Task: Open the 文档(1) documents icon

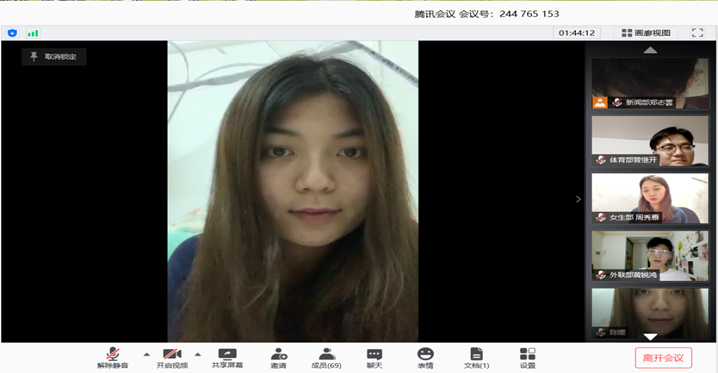Action: pos(476,358)
